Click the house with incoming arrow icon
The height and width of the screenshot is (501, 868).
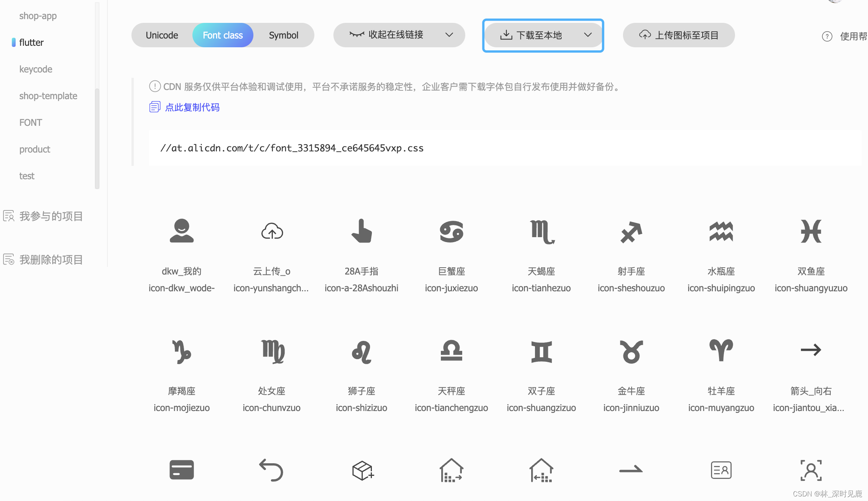tap(541, 470)
